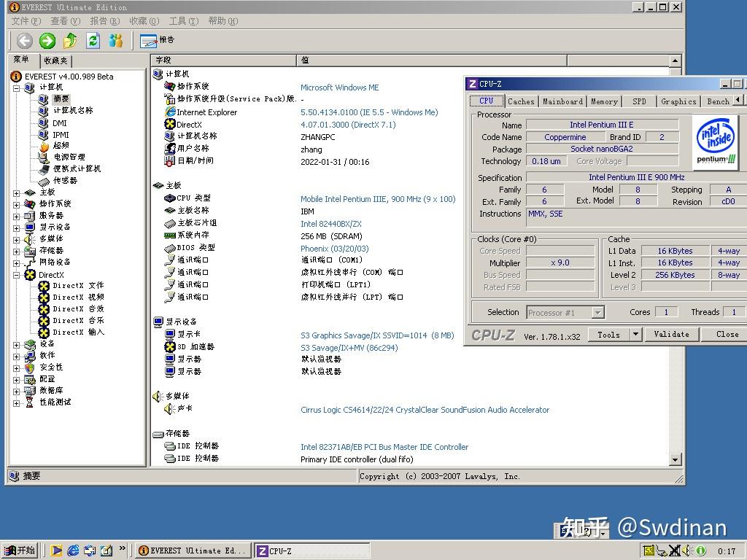Click the back navigation arrow in EVEREST toolbar
Image resolution: width=747 pixels, height=560 pixels.
coord(24,40)
